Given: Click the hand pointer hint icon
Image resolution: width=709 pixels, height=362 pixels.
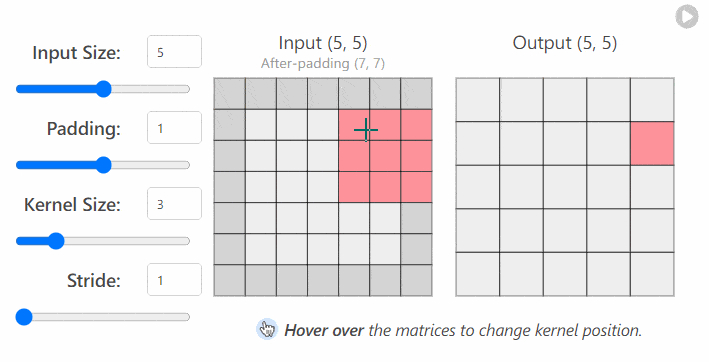Looking at the screenshot, I should (x=267, y=329).
